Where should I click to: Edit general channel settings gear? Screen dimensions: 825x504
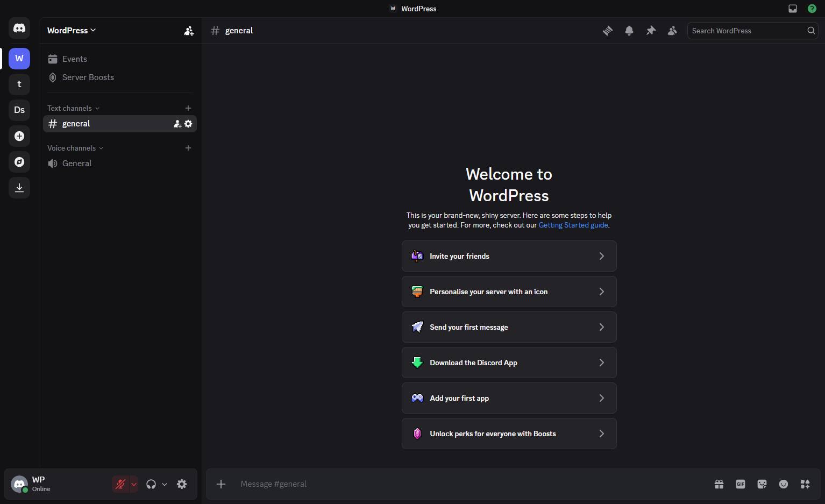(188, 124)
